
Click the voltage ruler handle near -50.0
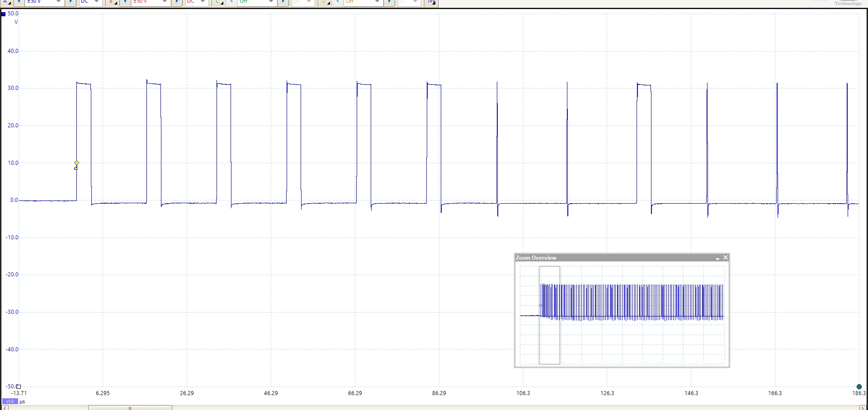pyautogui.click(x=19, y=387)
